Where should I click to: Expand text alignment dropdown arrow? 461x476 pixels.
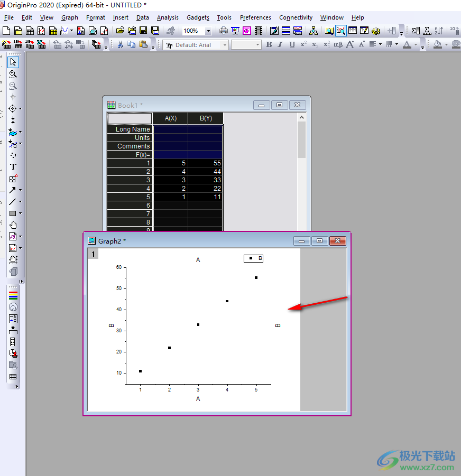click(x=380, y=44)
